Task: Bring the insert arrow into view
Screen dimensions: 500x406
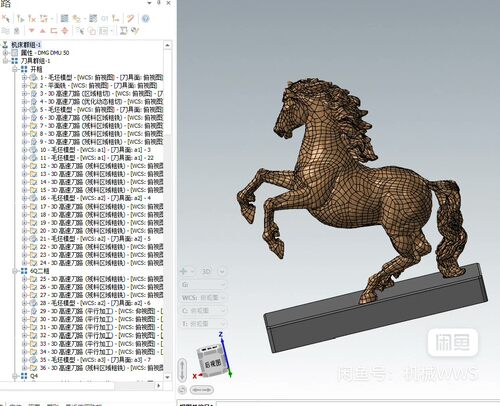Action: [x=65, y=31]
